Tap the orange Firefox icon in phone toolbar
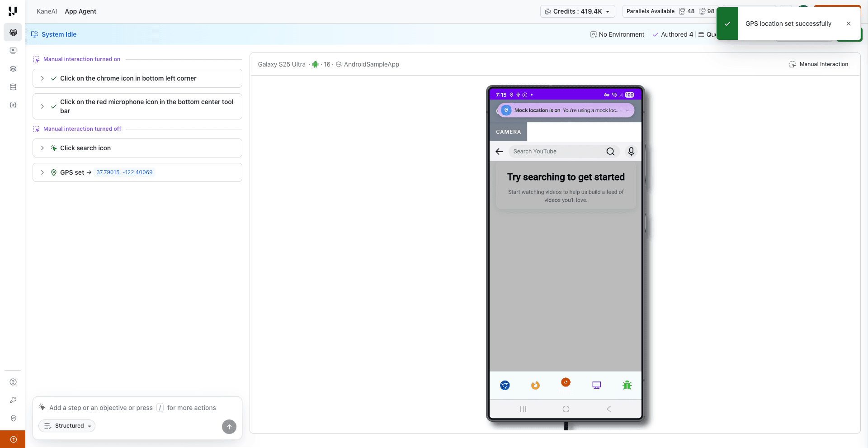Image resolution: width=868 pixels, height=448 pixels. [x=535, y=386]
